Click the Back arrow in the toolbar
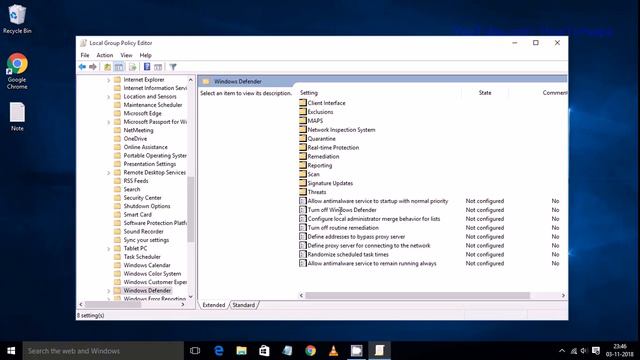 (x=82, y=67)
